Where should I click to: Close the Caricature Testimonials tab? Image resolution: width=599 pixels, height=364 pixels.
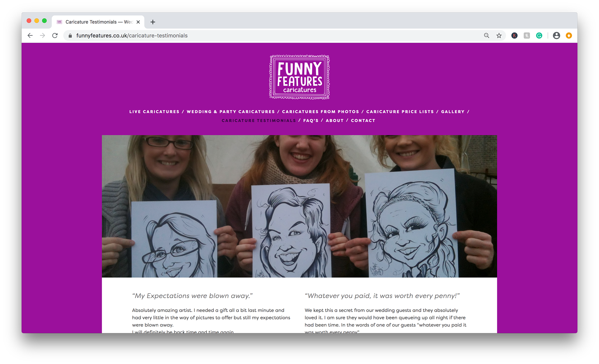pyautogui.click(x=138, y=22)
